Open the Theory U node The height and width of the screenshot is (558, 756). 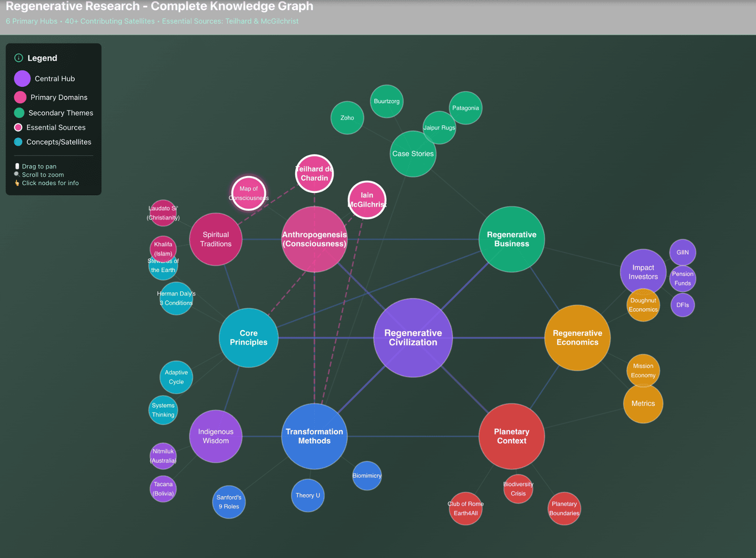pyautogui.click(x=308, y=495)
